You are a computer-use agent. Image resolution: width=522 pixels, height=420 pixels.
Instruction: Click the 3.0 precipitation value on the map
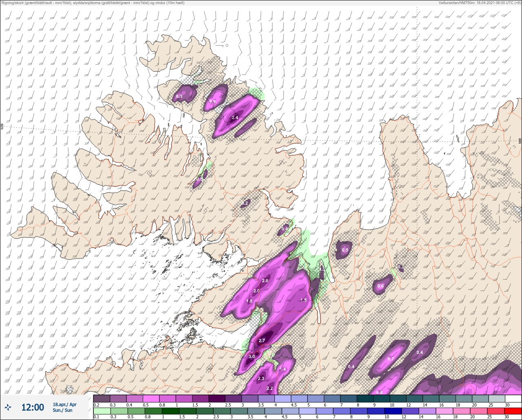252,356
